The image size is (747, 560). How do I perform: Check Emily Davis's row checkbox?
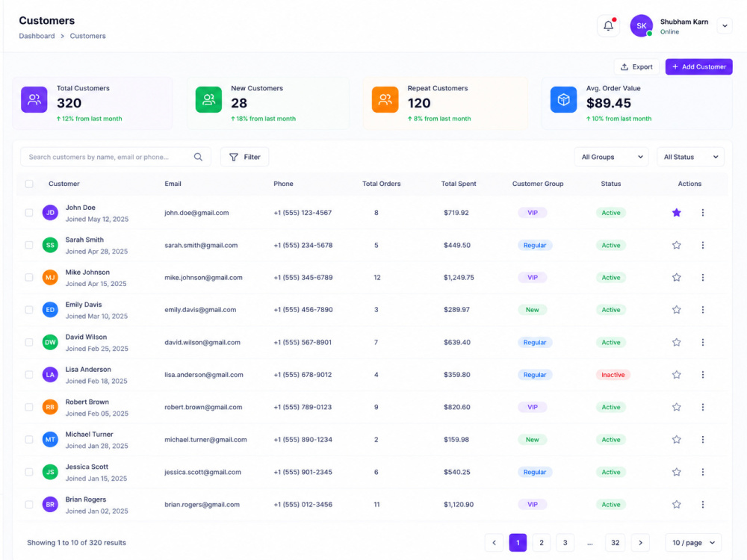click(x=29, y=310)
